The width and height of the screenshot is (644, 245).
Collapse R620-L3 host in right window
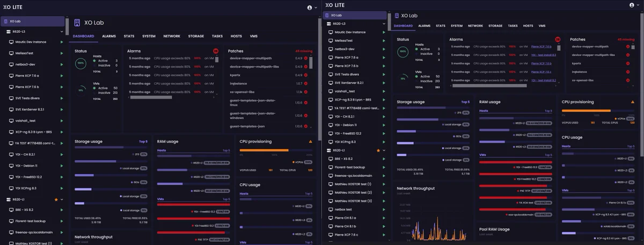[384, 24]
